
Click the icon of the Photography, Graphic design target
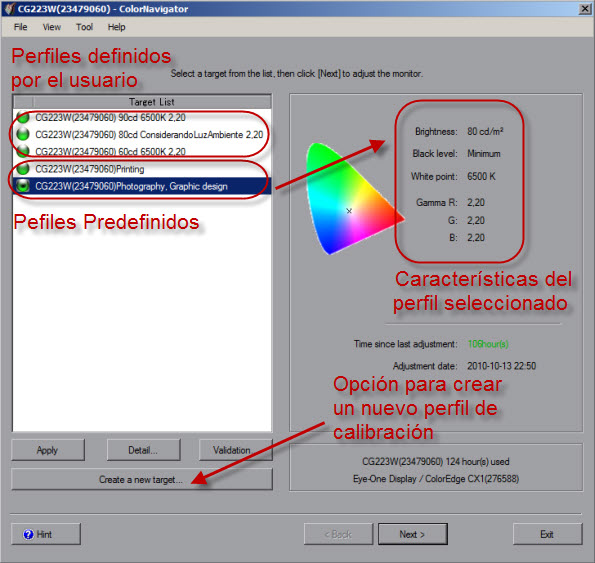pos(23,186)
